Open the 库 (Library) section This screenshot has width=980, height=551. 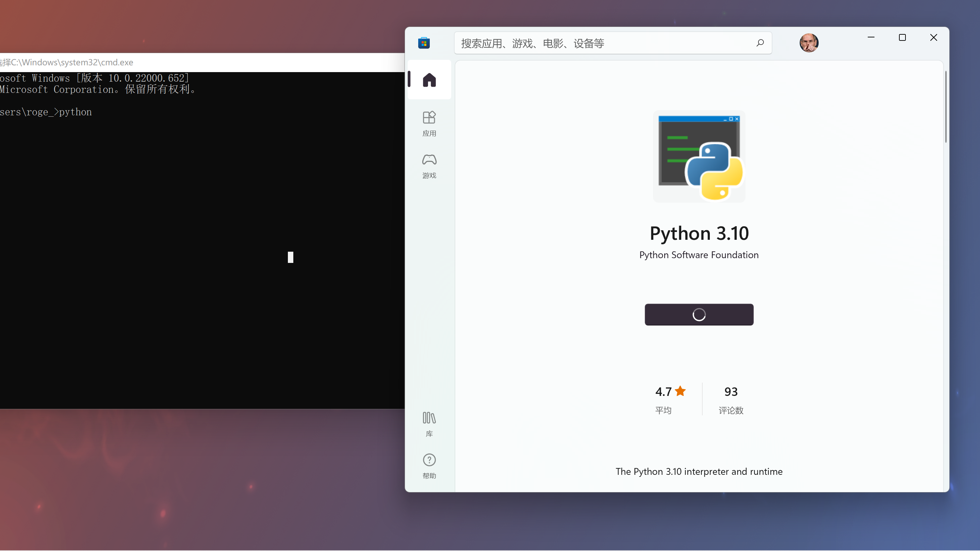[429, 424]
